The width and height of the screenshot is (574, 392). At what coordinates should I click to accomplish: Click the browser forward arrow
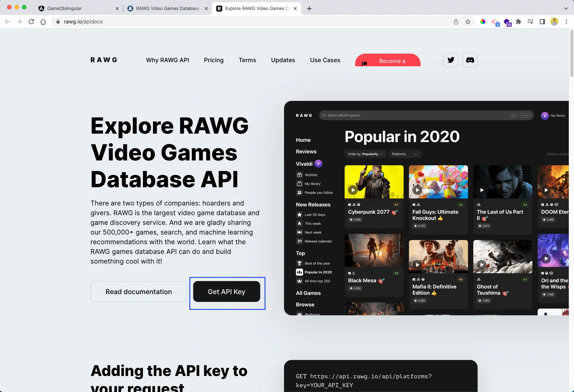[x=19, y=22]
